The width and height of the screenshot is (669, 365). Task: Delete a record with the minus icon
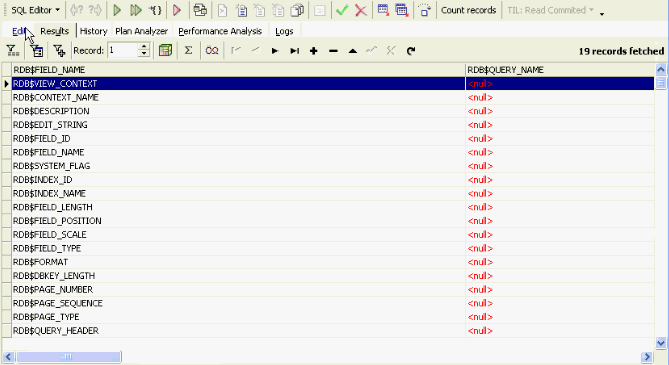pos(333,51)
